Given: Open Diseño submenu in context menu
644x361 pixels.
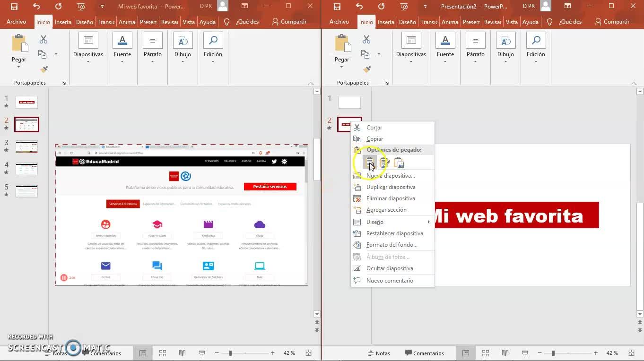Looking at the screenshot, I should [392, 222].
